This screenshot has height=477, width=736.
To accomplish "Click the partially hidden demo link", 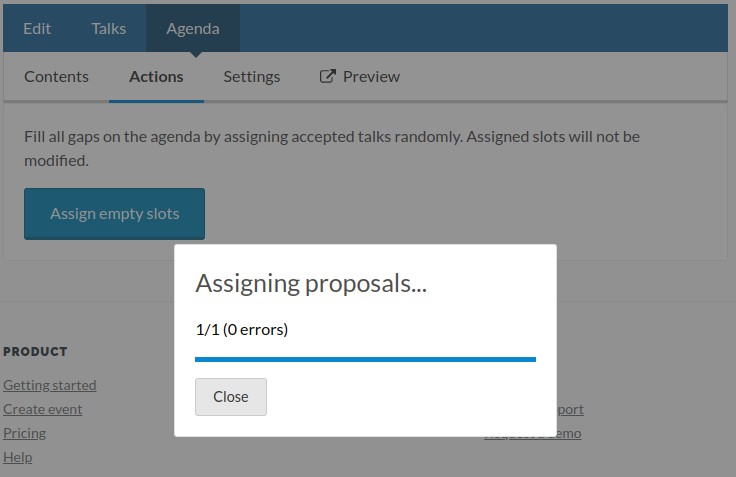I will [569, 433].
